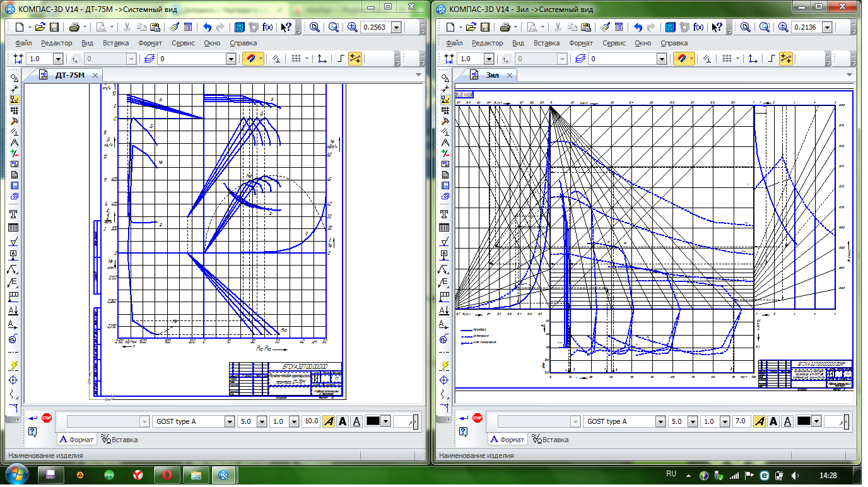Open f(x) variables icon in Зил window
Screen dimensions: 868x487
pos(698,27)
